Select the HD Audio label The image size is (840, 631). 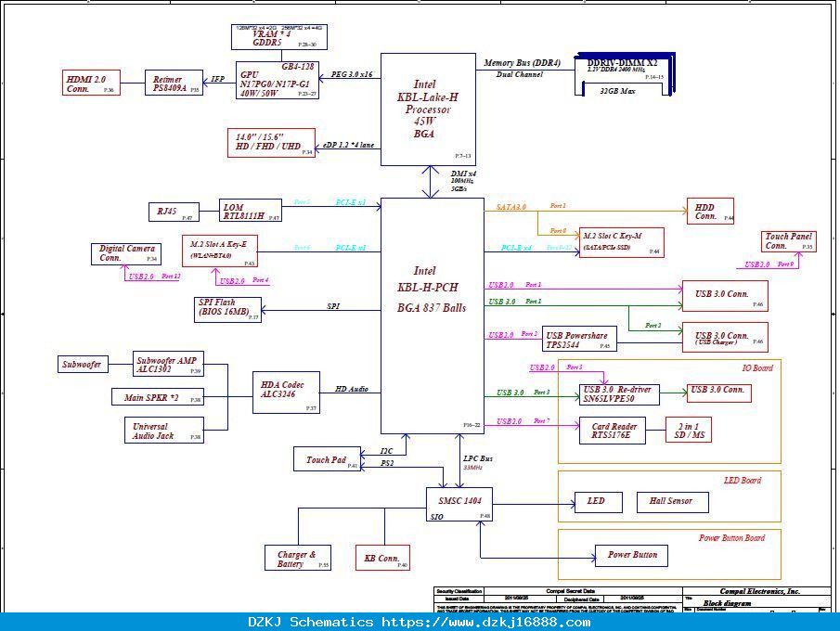click(x=352, y=389)
